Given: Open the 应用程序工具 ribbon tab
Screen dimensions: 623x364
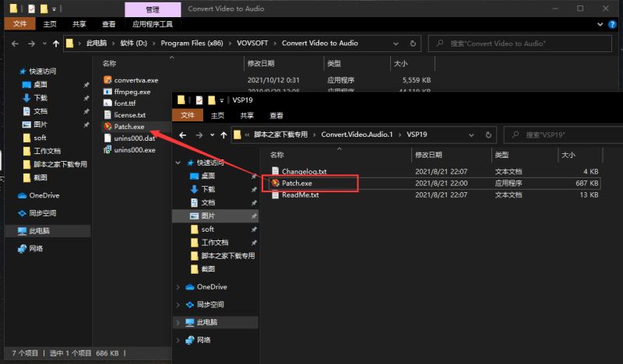Looking at the screenshot, I should click(153, 24).
